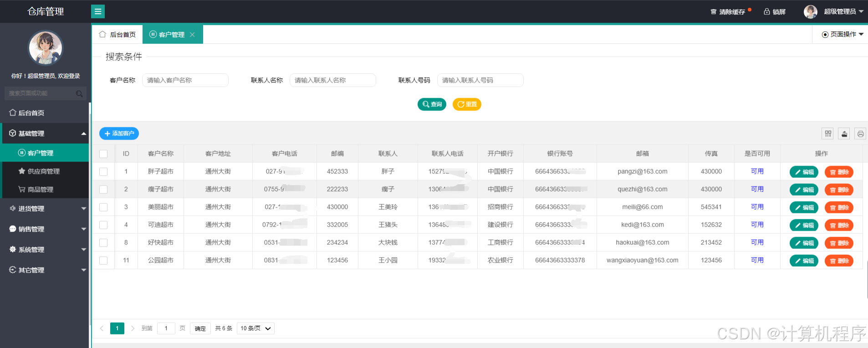Click the previous page arrow
Screen dimensions: 868x348
[x=102, y=328]
